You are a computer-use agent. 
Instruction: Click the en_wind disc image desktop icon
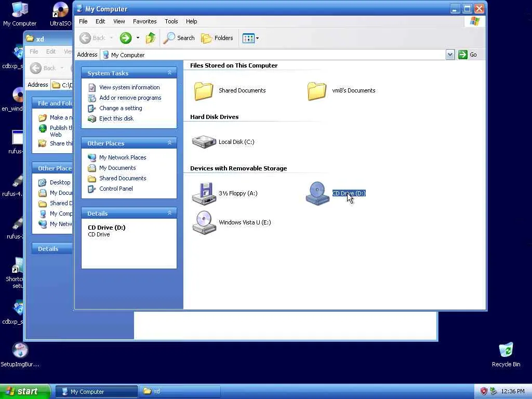(13, 99)
